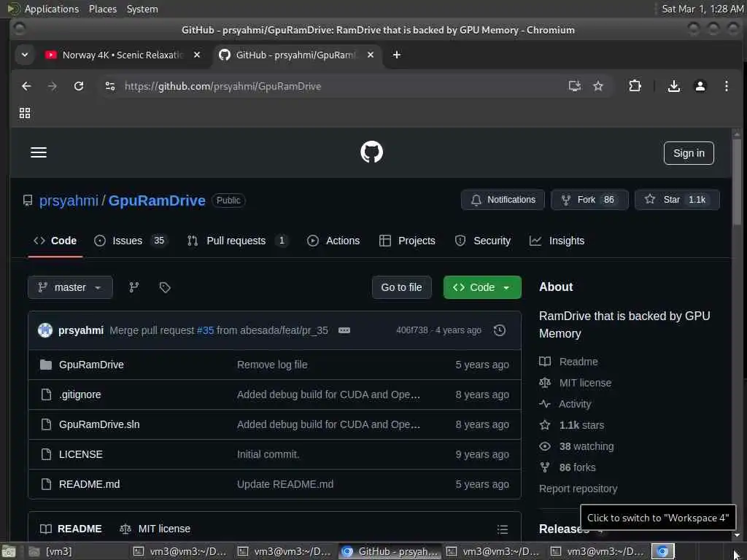Open README outline list icon

502,529
